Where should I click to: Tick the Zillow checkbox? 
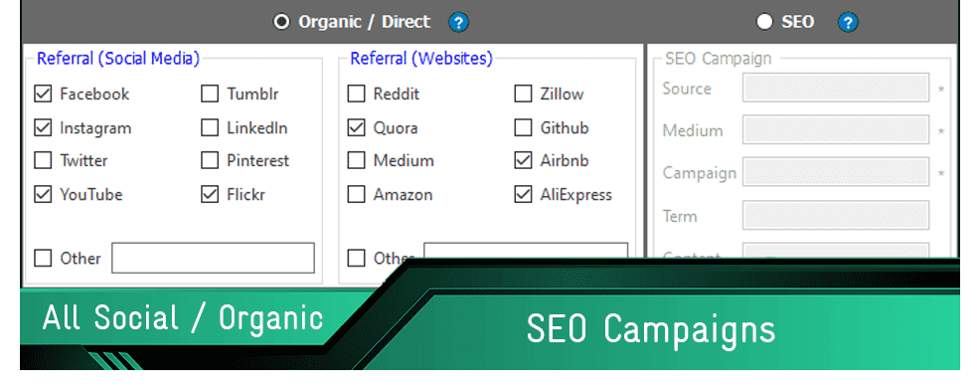(x=523, y=94)
